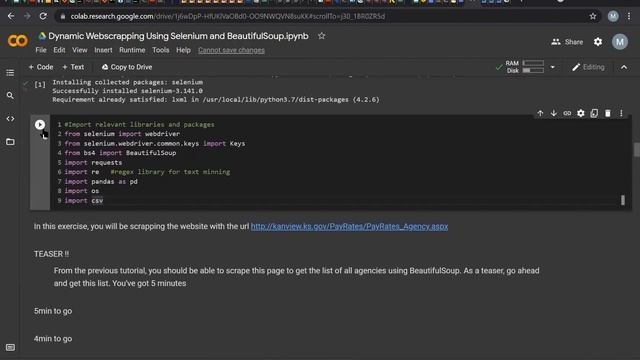Go forward in the browser
The width and height of the screenshot is (640, 360).
pyautogui.click(x=27, y=16)
